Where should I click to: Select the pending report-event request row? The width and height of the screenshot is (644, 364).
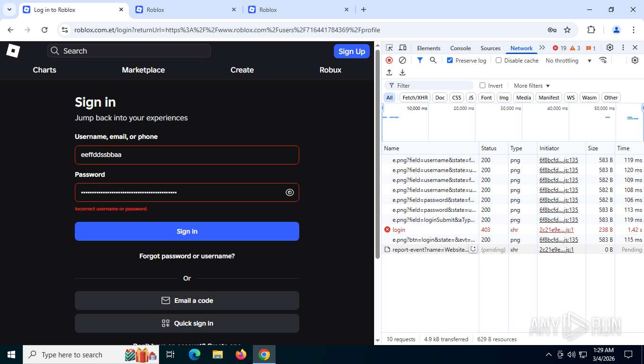coord(512,250)
